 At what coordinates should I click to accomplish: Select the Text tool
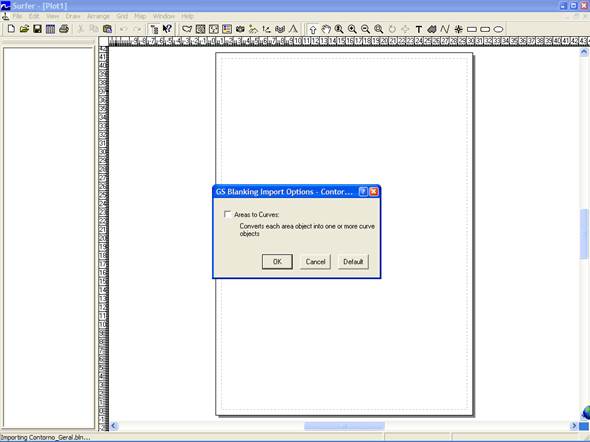click(x=418, y=29)
